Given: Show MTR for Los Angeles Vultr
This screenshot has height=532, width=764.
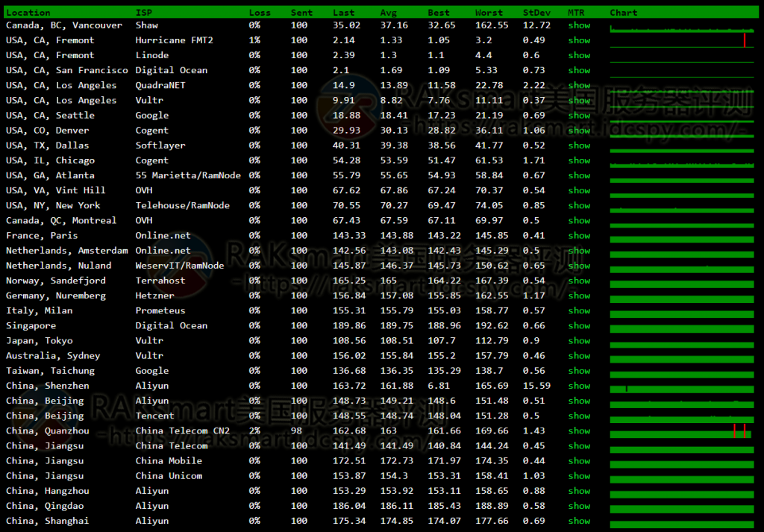Looking at the screenshot, I should (579, 101).
